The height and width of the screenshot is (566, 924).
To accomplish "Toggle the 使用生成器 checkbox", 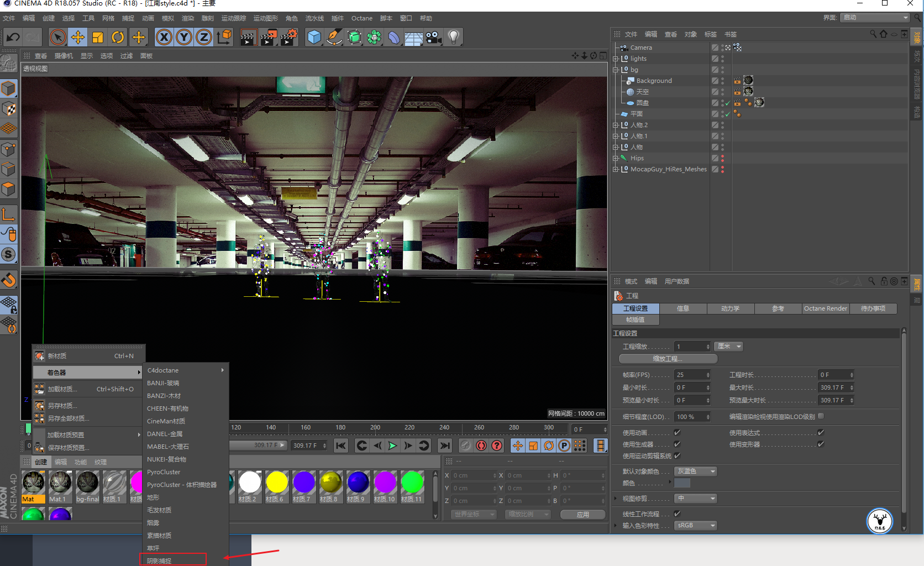I will (x=677, y=444).
